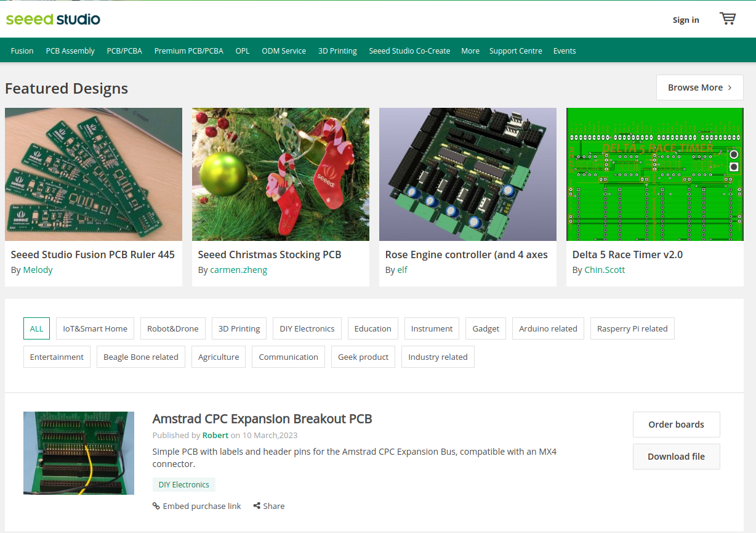This screenshot has width=756, height=533.
Task: Filter by Gadget category
Action: [486, 328]
